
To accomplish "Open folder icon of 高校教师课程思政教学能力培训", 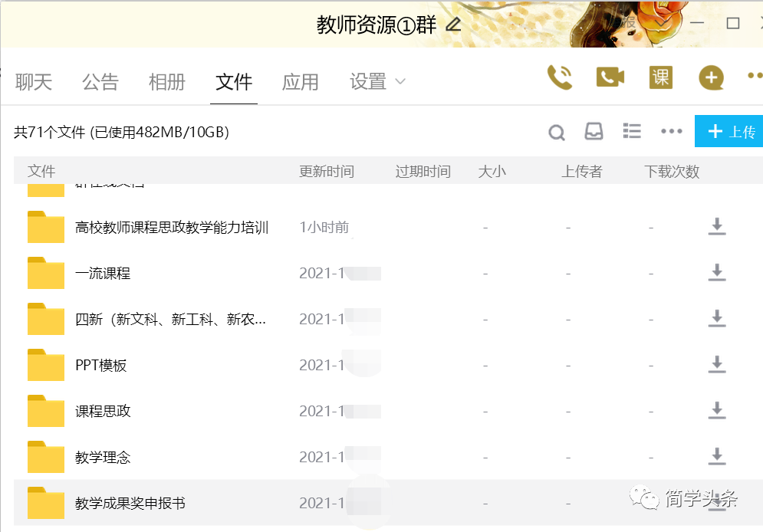I will [x=46, y=227].
